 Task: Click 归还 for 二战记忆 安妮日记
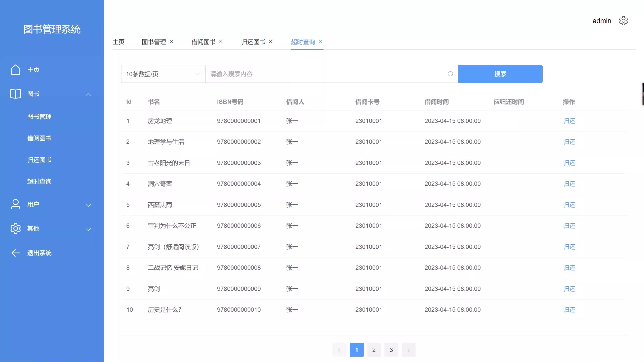pos(569,268)
